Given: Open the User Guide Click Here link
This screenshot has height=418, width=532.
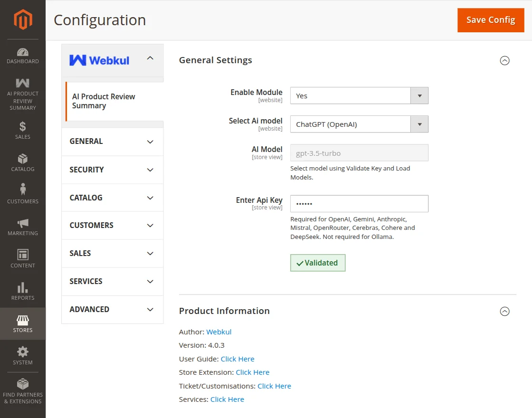Looking at the screenshot, I should tap(237, 359).
